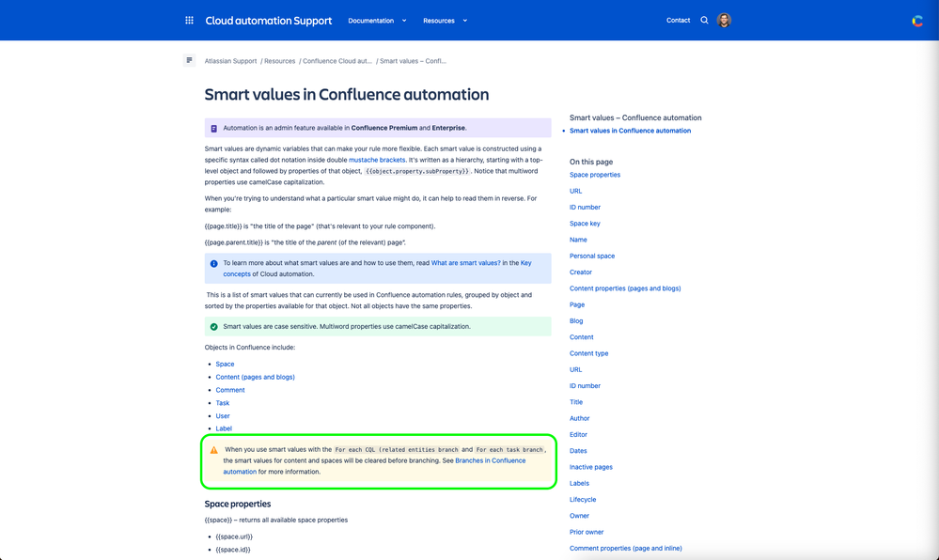The width and height of the screenshot is (939, 560).
Task: Click the 'For each task branch' code text
Action: pyautogui.click(x=509, y=450)
